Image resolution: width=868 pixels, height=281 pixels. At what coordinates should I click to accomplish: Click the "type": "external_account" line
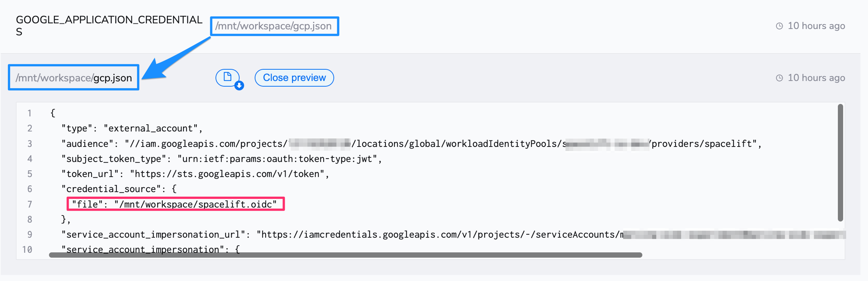click(132, 128)
